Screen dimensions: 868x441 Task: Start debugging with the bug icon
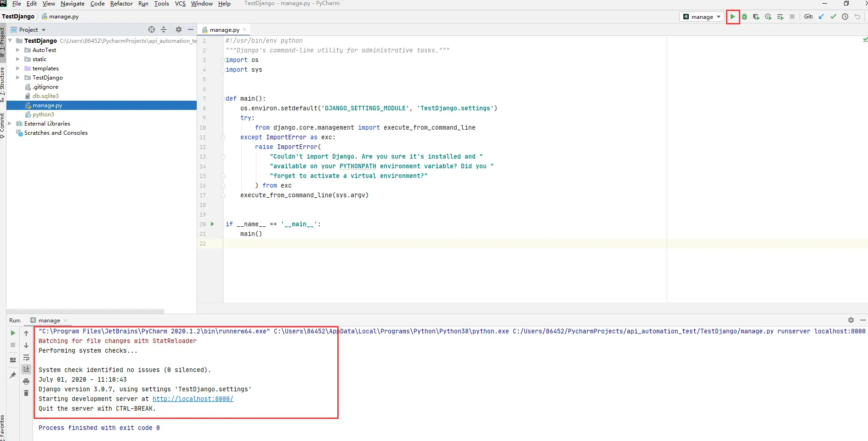pos(744,17)
